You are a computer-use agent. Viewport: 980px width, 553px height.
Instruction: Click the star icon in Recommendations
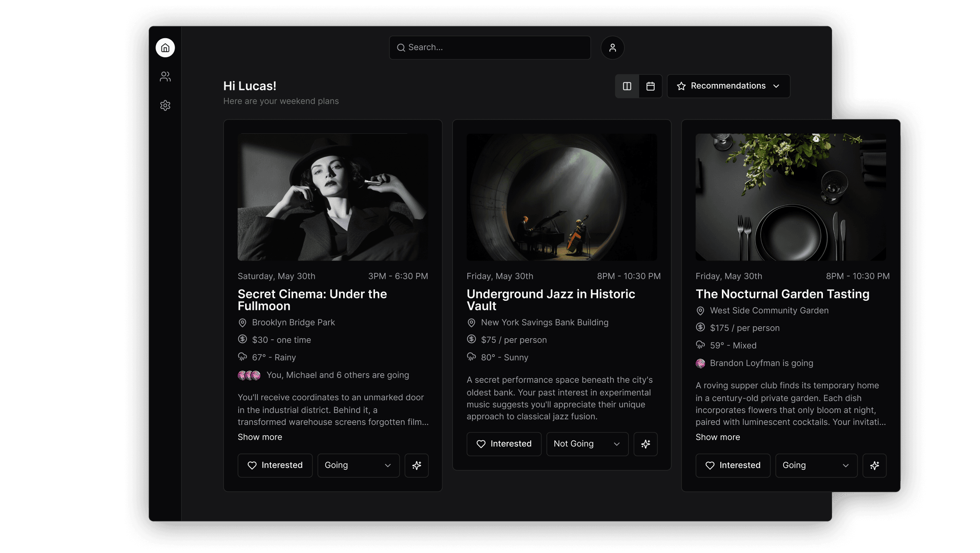pos(681,86)
